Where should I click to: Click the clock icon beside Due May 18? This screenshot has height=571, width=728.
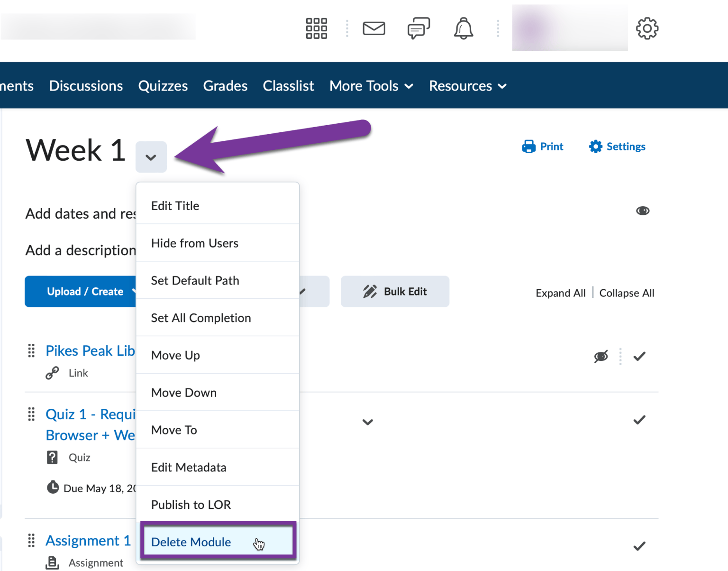point(53,487)
